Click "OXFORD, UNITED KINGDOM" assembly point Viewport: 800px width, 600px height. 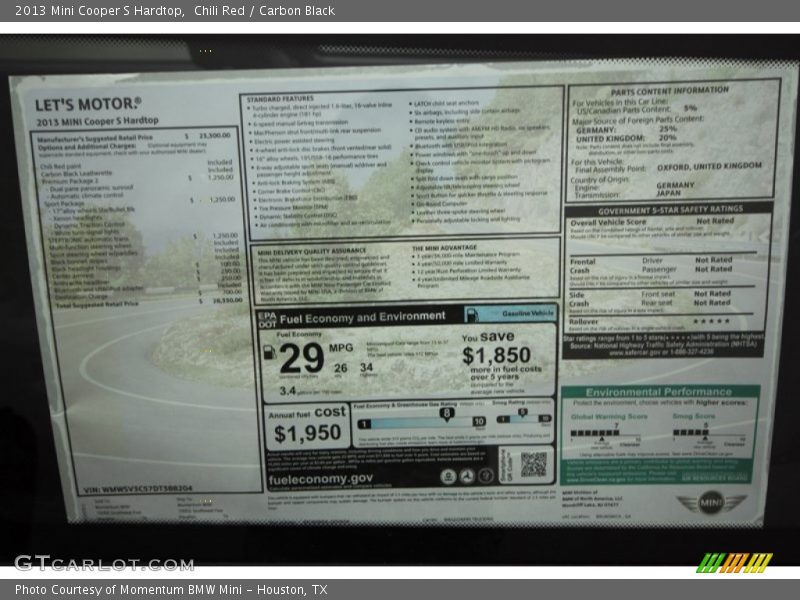[x=709, y=166]
